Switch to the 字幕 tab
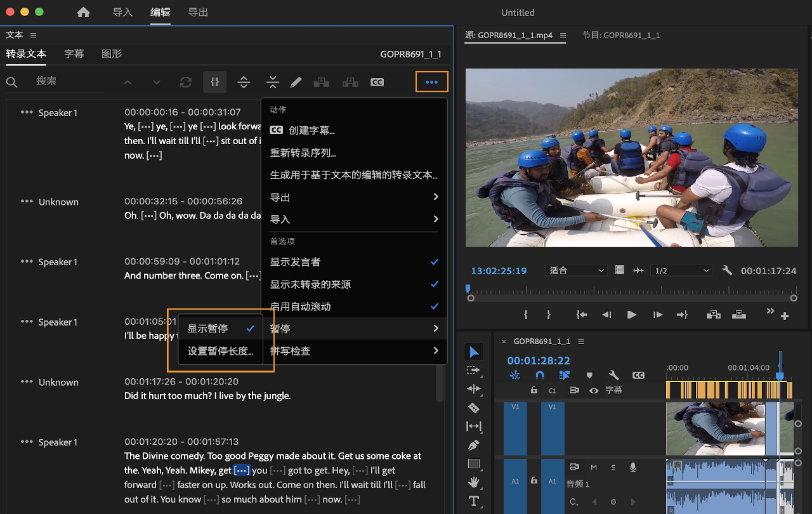Screen dimensions: 812x514 coord(74,54)
